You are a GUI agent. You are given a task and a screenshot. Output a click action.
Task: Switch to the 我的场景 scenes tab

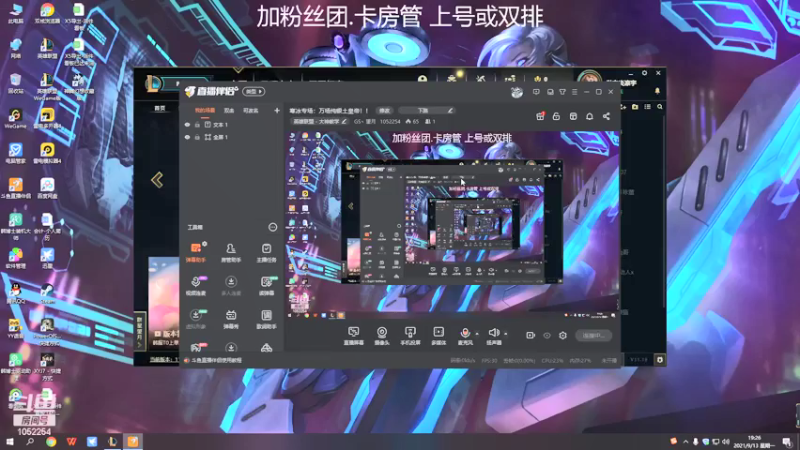tap(205, 110)
